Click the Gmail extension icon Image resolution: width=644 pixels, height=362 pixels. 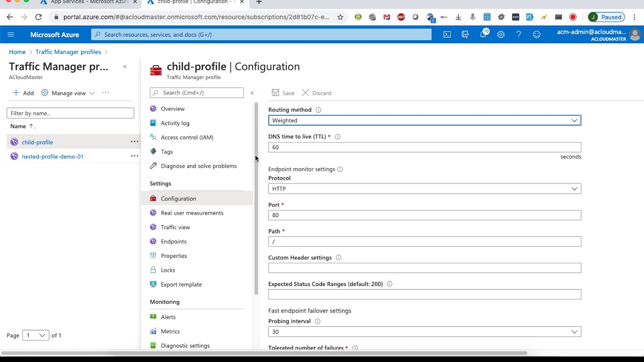[x=386, y=17]
